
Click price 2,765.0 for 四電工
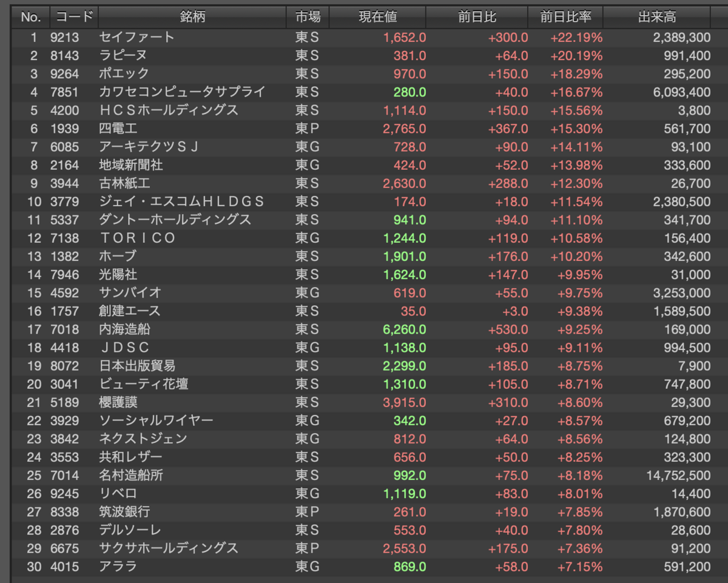(405, 129)
